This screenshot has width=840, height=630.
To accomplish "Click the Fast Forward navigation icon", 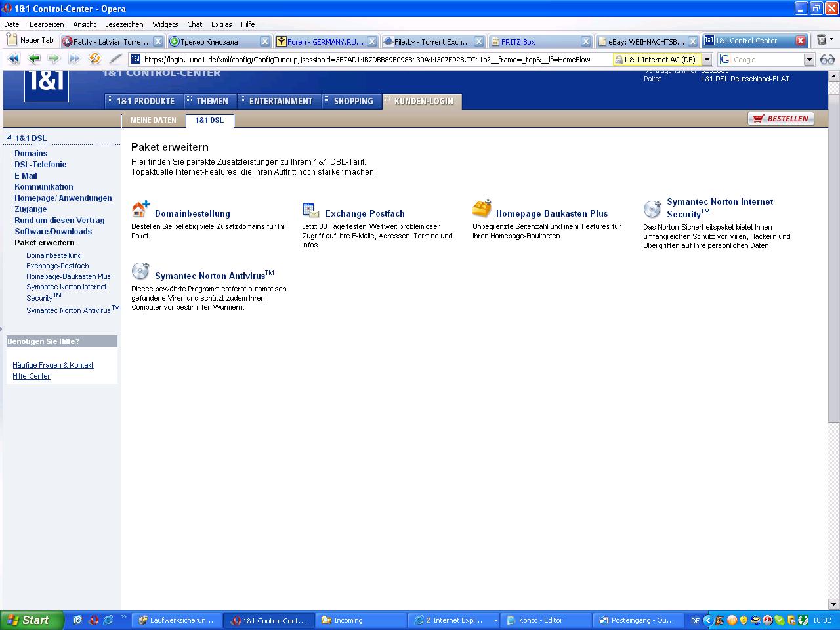I will tap(75, 59).
